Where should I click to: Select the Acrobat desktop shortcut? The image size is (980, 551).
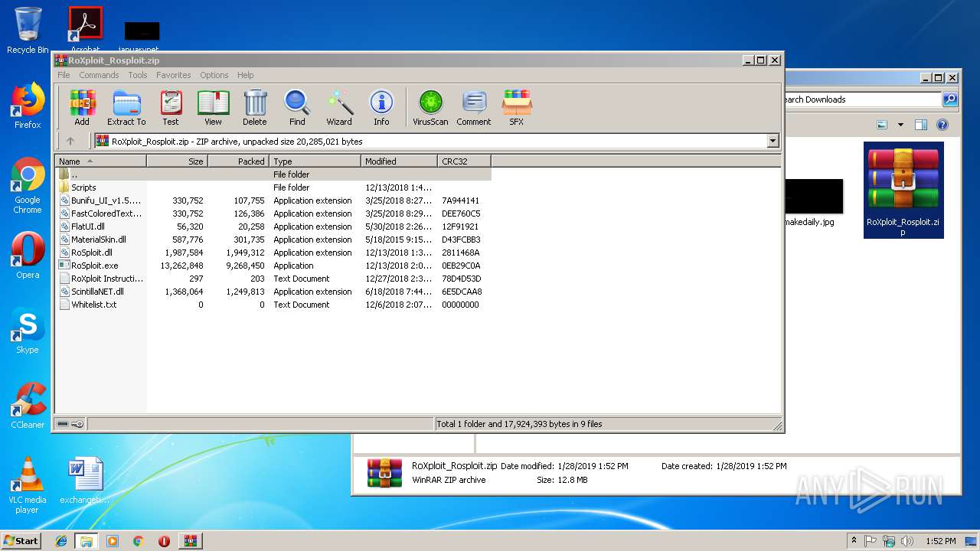pyautogui.click(x=85, y=29)
